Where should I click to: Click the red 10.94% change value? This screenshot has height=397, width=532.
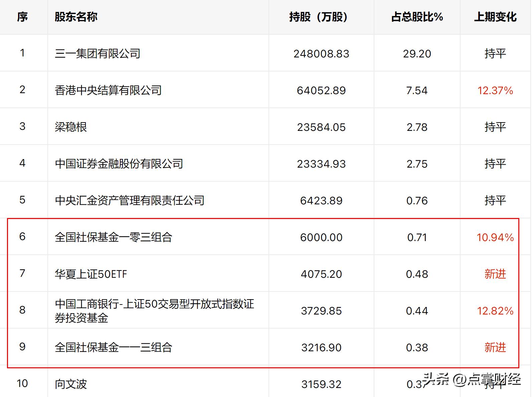pyautogui.click(x=495, y=237)
